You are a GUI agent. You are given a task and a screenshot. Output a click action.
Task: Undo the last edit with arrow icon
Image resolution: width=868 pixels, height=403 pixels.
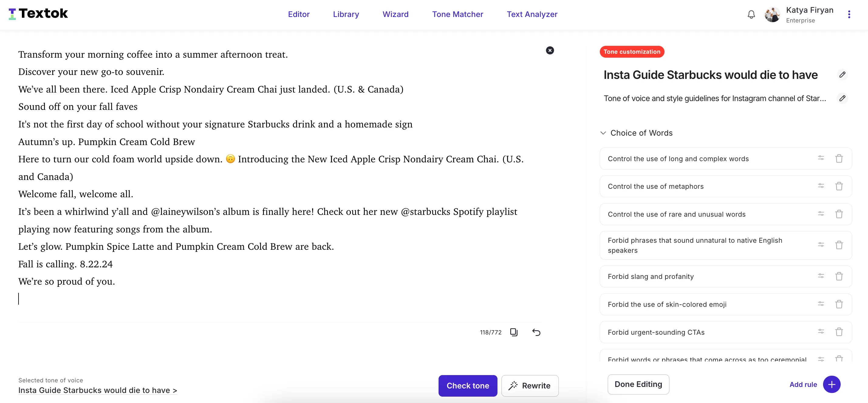536,332
